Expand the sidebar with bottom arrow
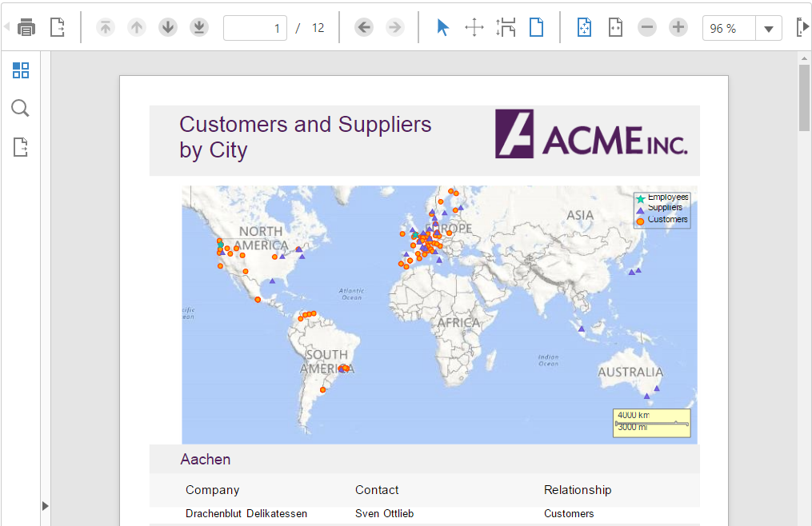 click(x=45, y=506)
